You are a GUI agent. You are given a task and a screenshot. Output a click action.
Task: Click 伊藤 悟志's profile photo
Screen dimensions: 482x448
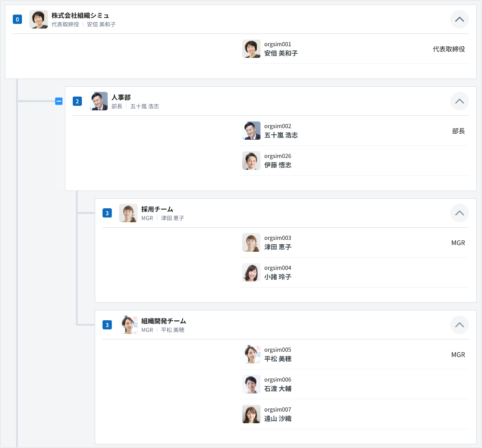(251, 160)
